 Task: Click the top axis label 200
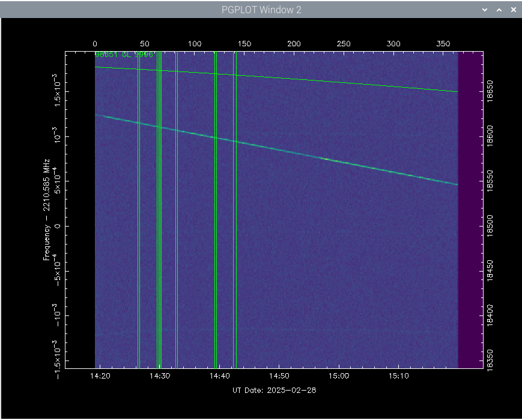tap(294, 44)
